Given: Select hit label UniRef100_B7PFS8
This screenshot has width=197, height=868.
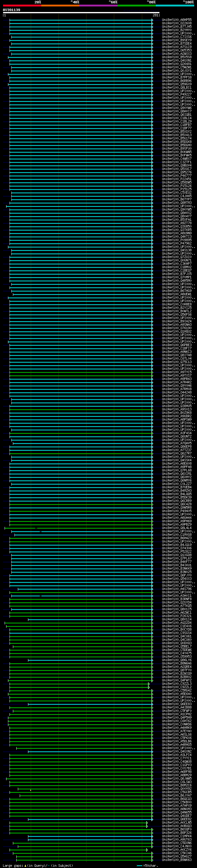Looking at the screenshot, I should pos(177,78).
